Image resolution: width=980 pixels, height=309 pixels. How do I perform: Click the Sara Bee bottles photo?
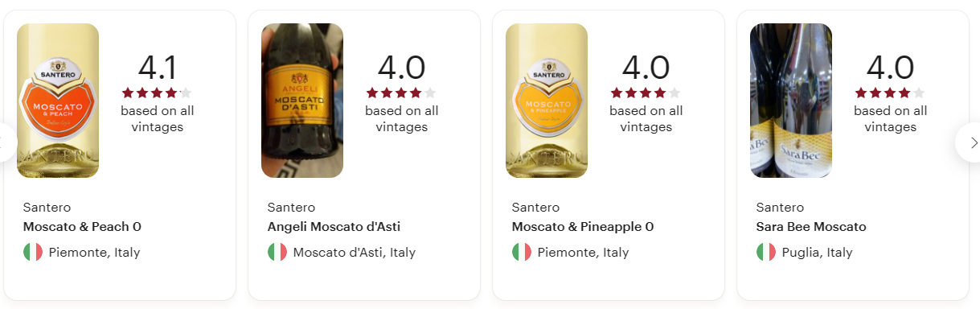[791, 101]
